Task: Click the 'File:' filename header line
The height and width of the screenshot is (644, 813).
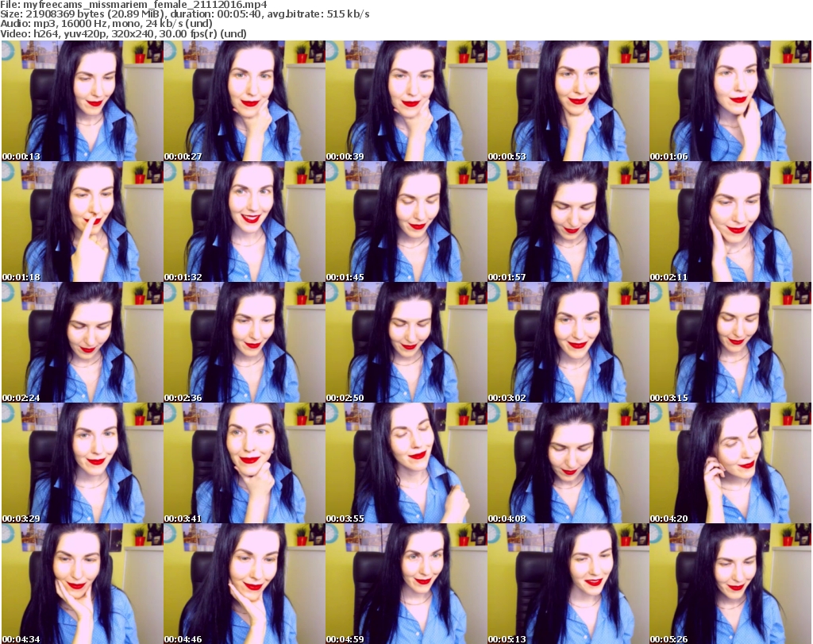Action: (133, 5)
